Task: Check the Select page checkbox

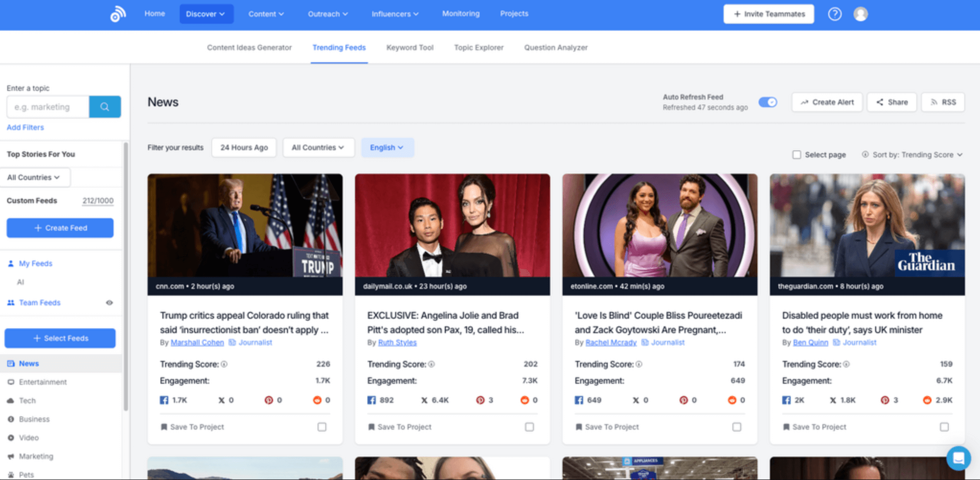Action: (797, 155)
